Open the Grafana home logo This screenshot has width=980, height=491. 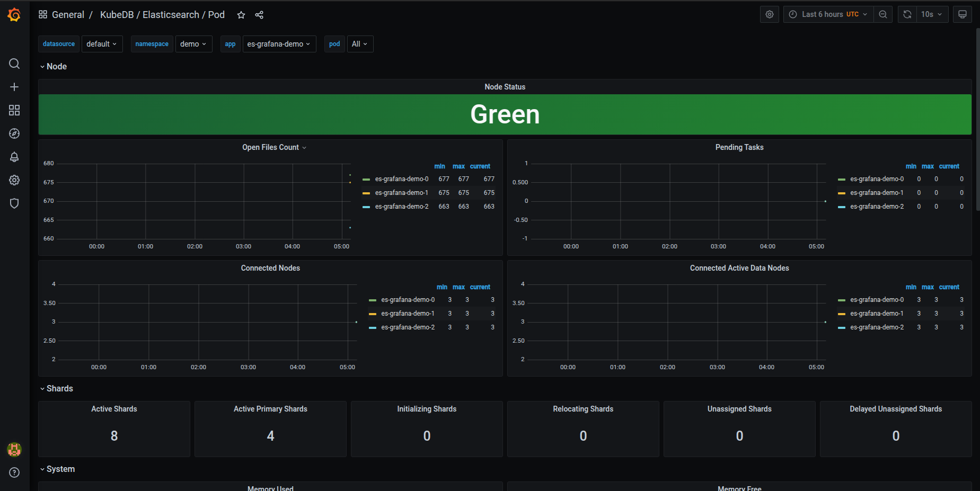14,15
